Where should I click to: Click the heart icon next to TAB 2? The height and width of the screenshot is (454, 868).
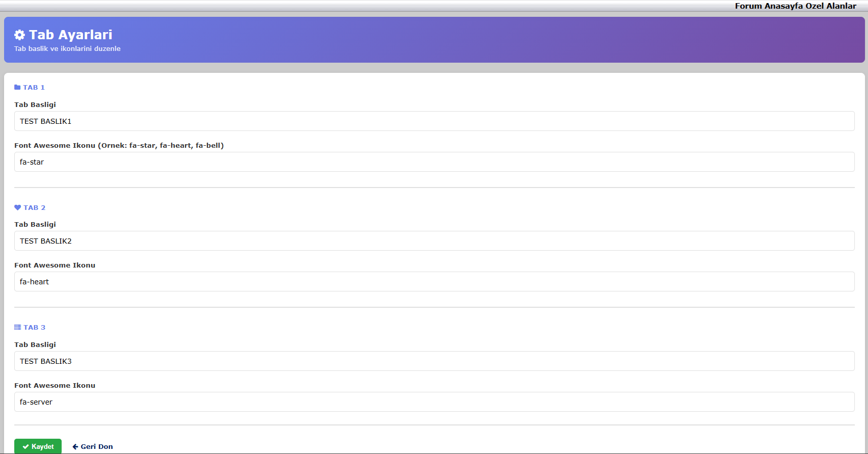point(18,207)
